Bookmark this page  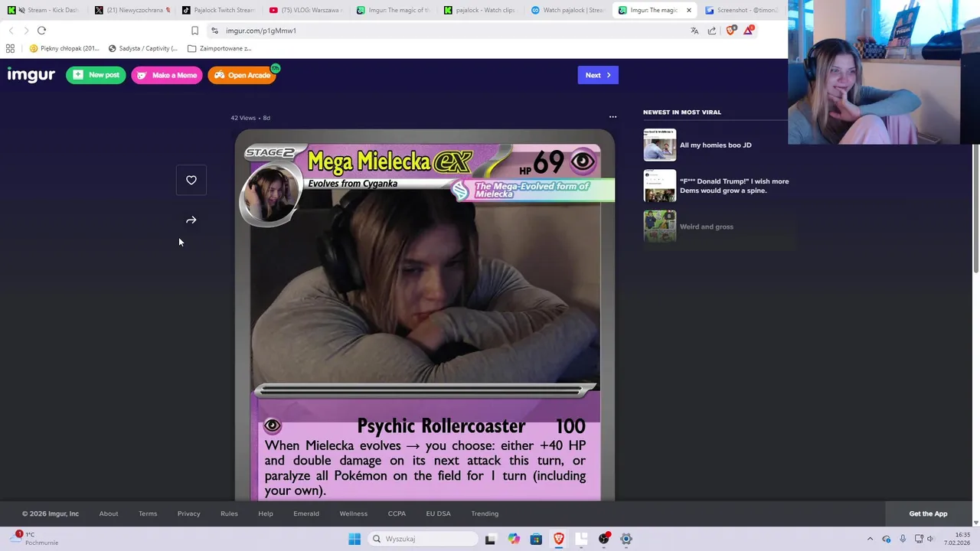coord(194,31)
